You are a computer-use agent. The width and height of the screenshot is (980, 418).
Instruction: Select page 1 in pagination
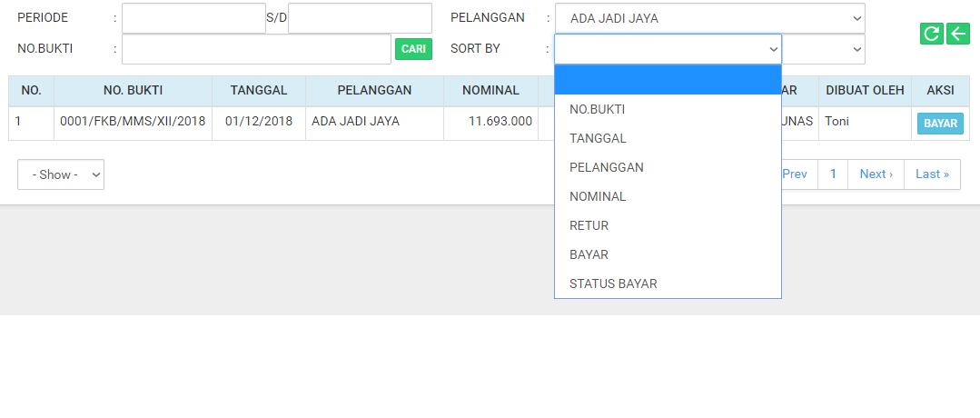point(833,174)
